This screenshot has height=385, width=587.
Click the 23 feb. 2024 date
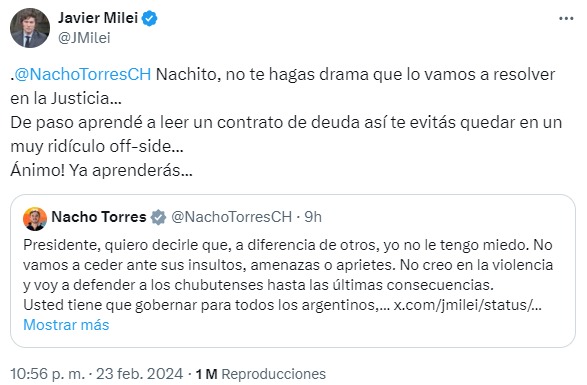[x=140, y=374]
